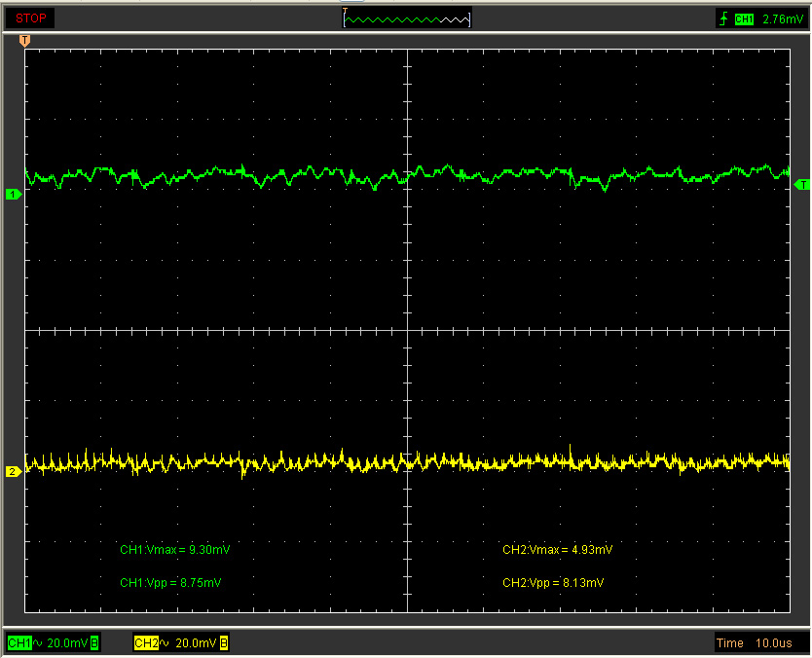Click the Time 10.0us timebase readout
812x658 pixels.
[754, 643]
